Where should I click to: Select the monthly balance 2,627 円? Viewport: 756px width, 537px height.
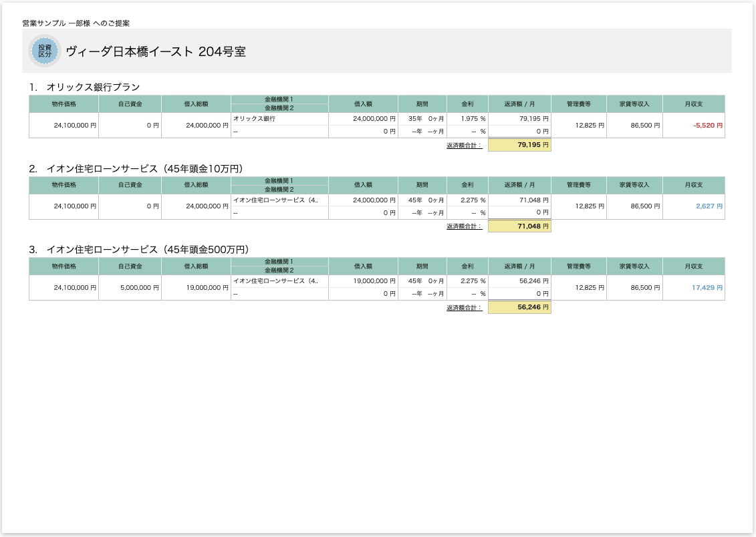pos(709,206)
